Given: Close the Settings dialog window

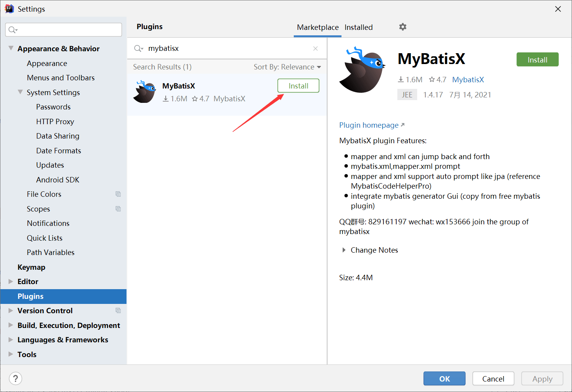Looking at the screenshot, I should pos(558,9).
